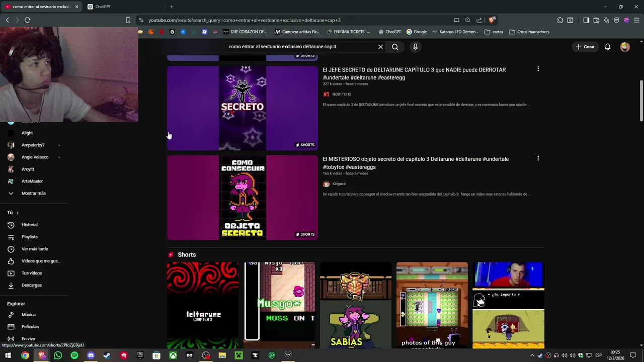
Task: Open the SABÍAS short thumbnail
Action: (x=356, y=305)
